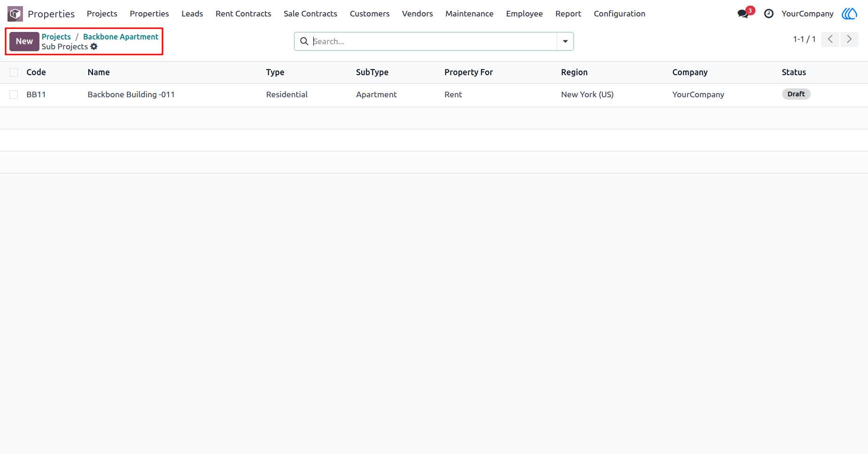Viewport: 868px width, 454px height.
Task: Go to previous page arrow
Action: coord(830,39)
